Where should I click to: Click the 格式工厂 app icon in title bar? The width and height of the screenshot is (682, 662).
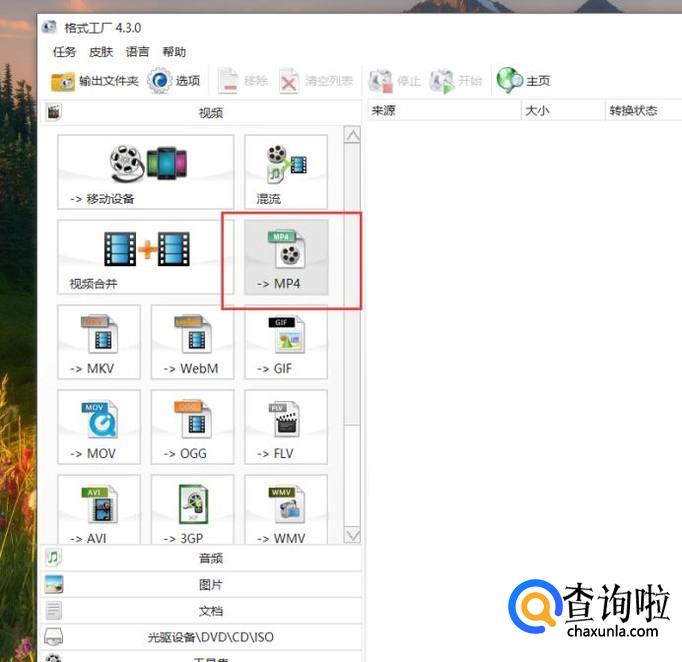pyautogui.click(x=49, y=27)
